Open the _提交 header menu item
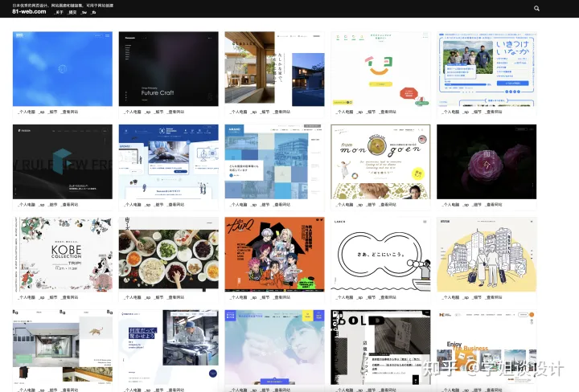The width and height of the screenshot is (579, 392). (72, 12)
